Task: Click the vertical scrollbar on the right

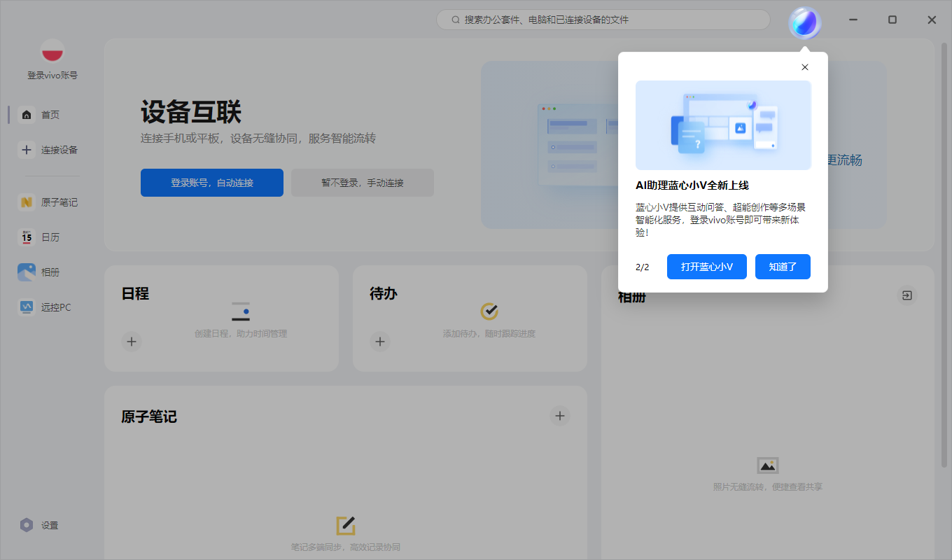Action: [944, 253]
